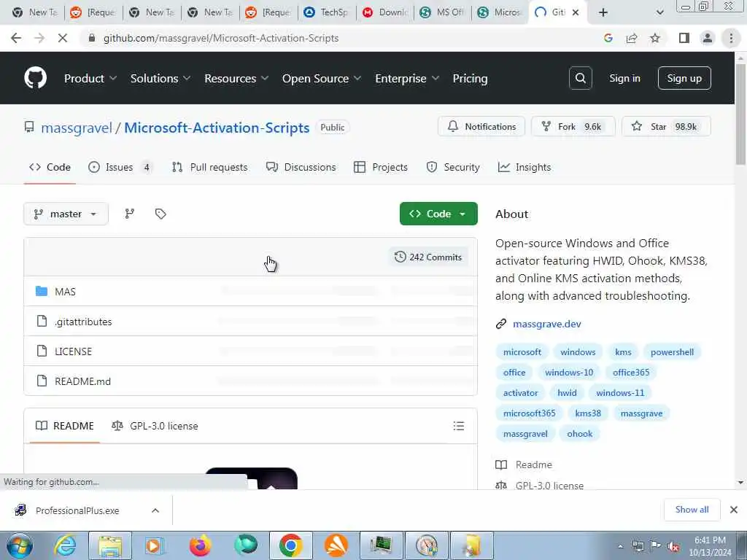Expand the Open Source menu
747x560 pixels.
322,79
